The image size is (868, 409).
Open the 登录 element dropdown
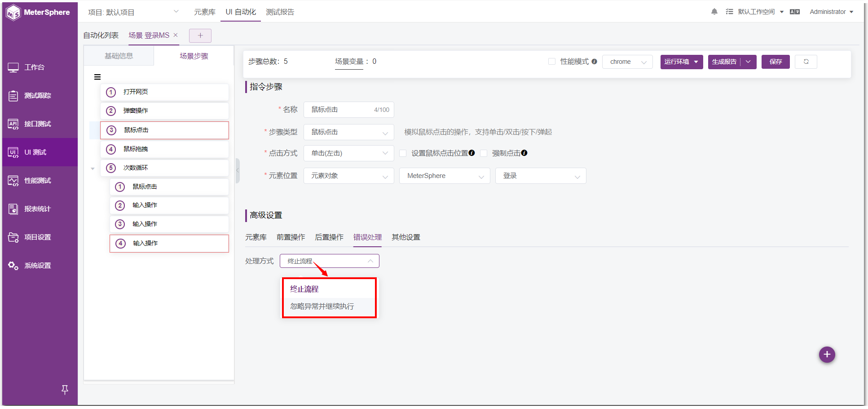click(x=541, y=176)
